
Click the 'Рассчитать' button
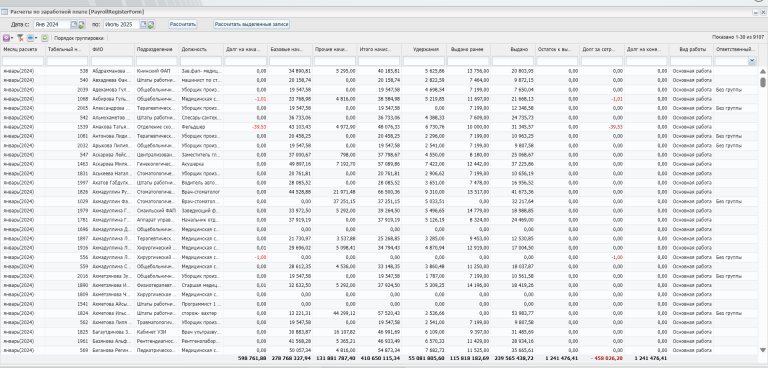[183, 24]
